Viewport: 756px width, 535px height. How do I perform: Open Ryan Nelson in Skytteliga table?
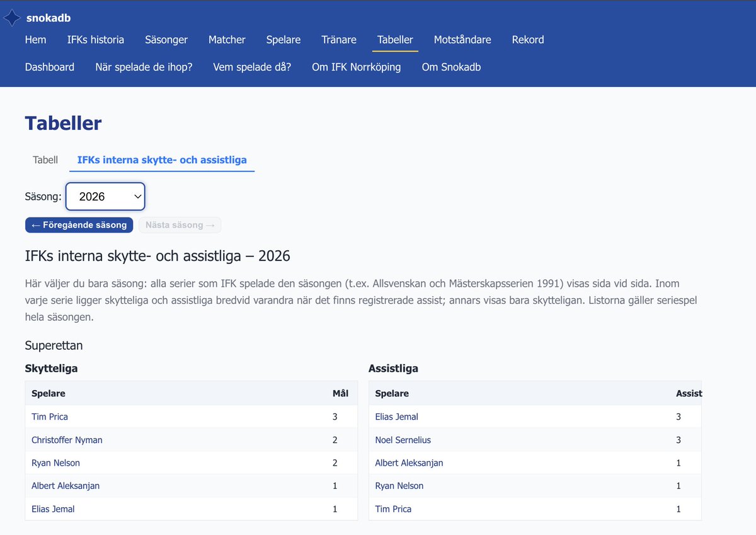(x=55, y=463)
